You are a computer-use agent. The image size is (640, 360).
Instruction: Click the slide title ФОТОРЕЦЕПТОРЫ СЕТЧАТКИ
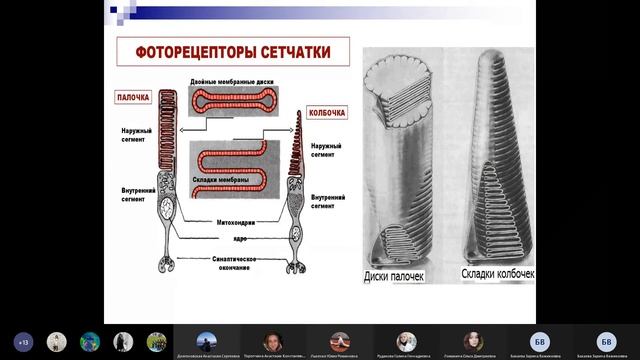[x=233, y=52]
